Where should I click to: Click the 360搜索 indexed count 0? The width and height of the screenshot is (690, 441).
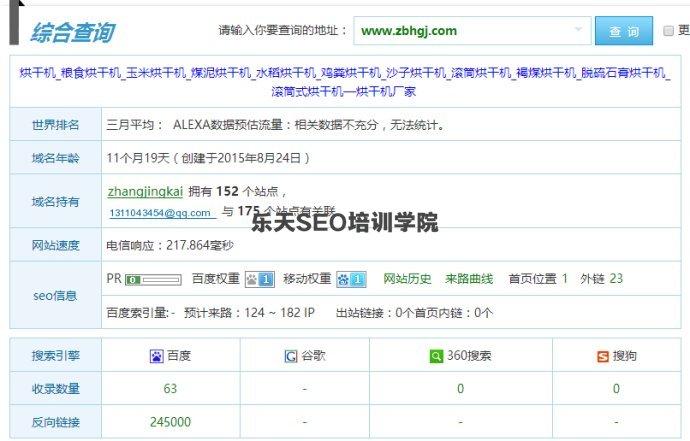point(460,389)
